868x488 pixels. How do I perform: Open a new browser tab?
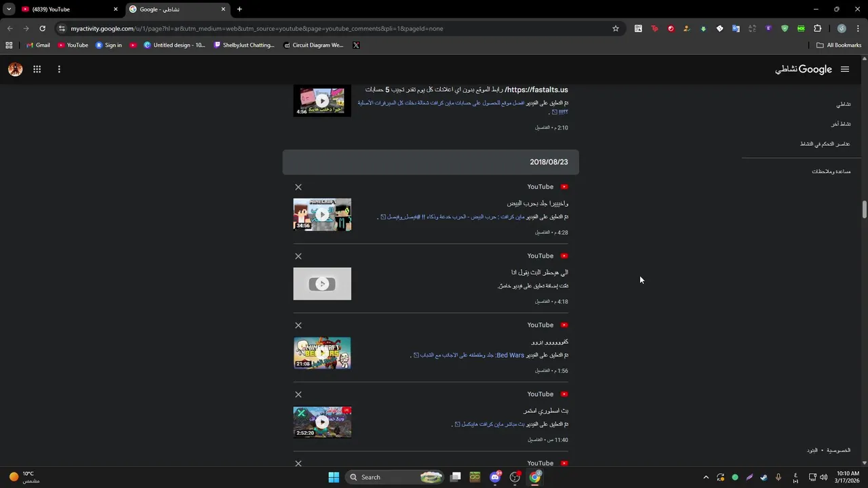click(239, 9)
